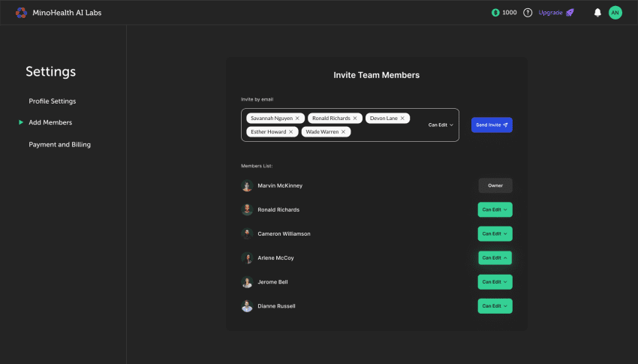The width and height of the screenshot is (638, 364).
Task: Click the Send Invite button
Action: (492, 125)
